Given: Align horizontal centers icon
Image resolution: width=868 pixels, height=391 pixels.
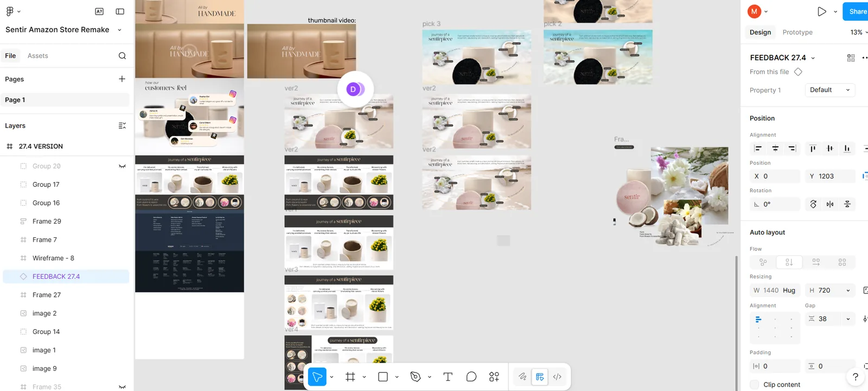Looking at the screenshot, I should (x=775, y=148).
